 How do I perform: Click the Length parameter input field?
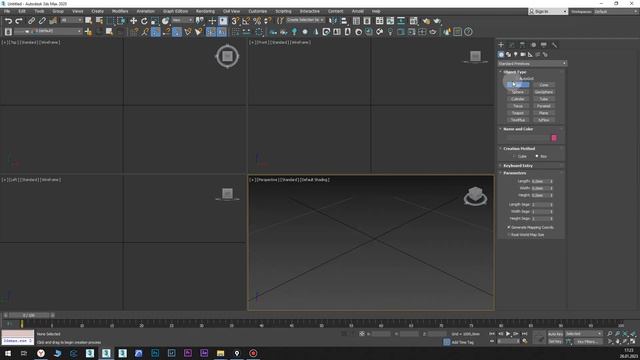click(x=540, y=181)
